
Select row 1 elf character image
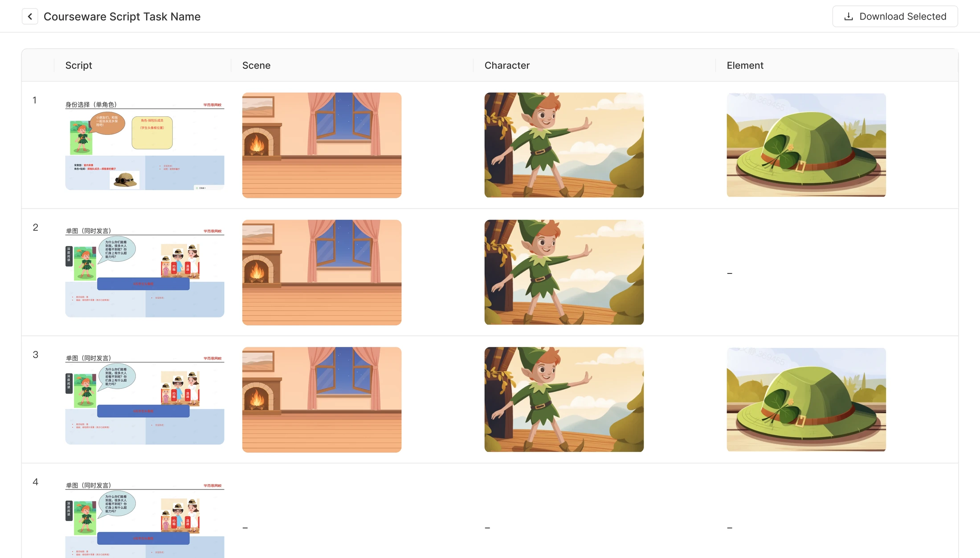(564, 145)
